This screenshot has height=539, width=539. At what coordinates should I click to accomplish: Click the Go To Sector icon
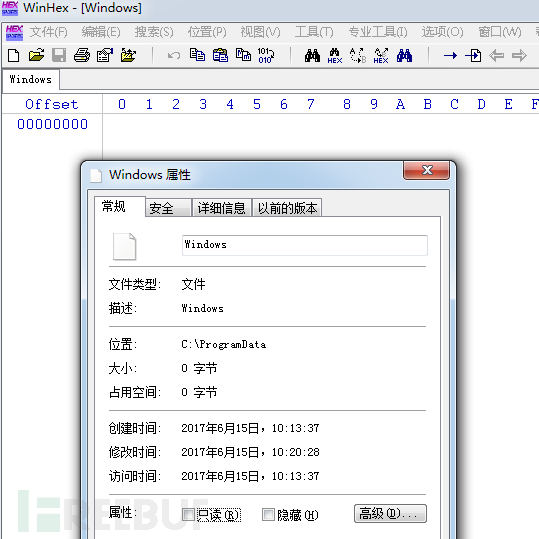pos(473,55)
